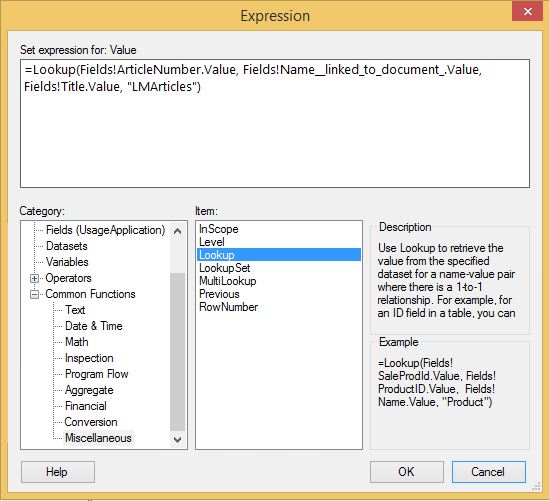Select the Variables category

click(67, 262)
